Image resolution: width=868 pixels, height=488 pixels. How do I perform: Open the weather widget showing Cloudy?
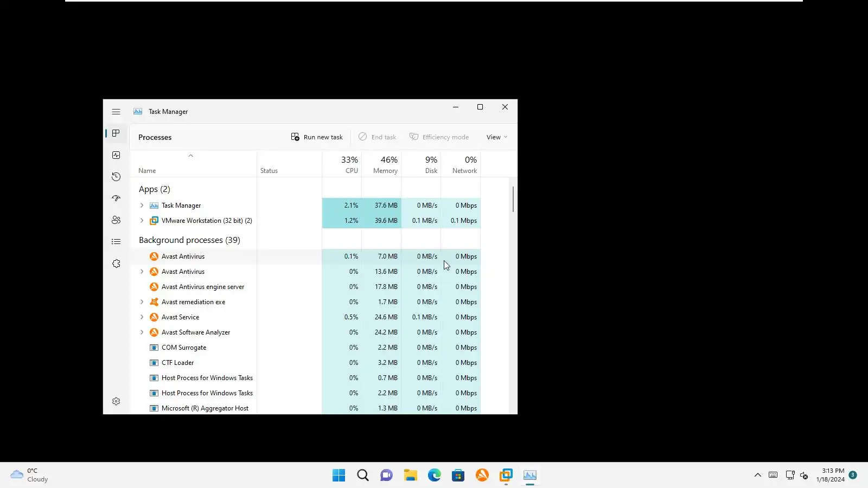[x=30, y=476]
